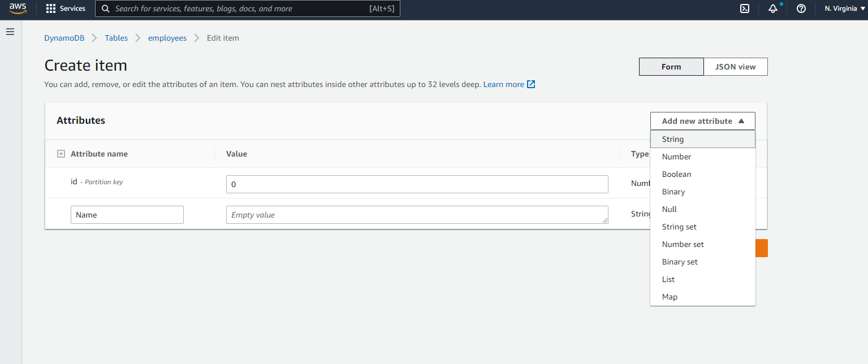Screen dimensions: 868x364
Task: Click the Attribute name column header
Action: pos(99,154)
